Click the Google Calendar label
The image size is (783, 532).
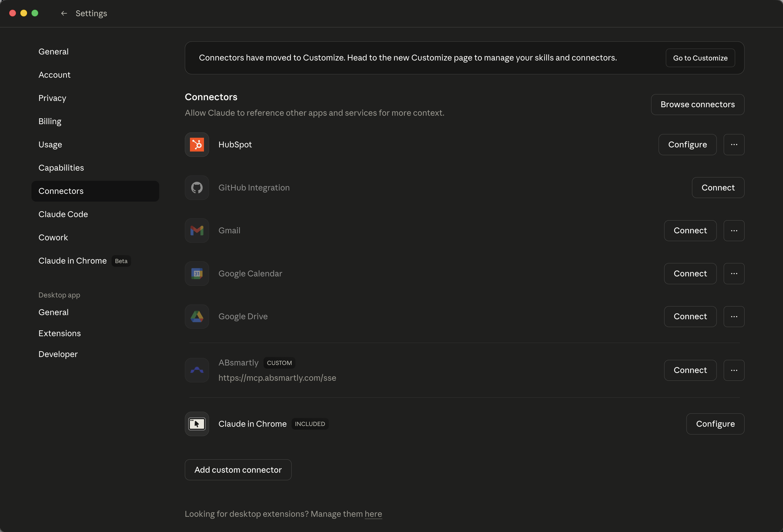tap(250, 274)
